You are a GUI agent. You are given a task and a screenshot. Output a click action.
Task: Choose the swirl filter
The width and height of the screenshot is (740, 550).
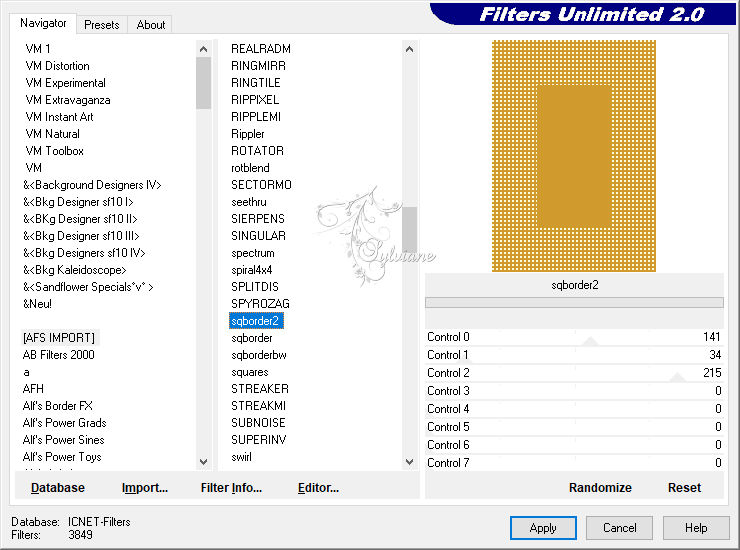(x=241, y=457)
